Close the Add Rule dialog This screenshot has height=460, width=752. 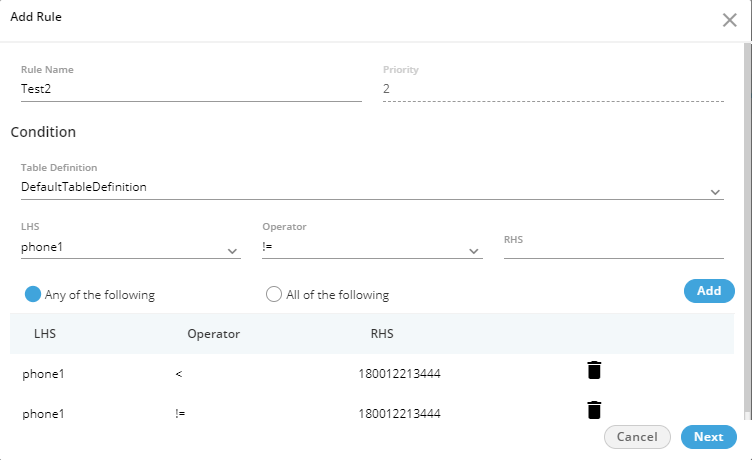pyautogui.click(x=730, y=20)
